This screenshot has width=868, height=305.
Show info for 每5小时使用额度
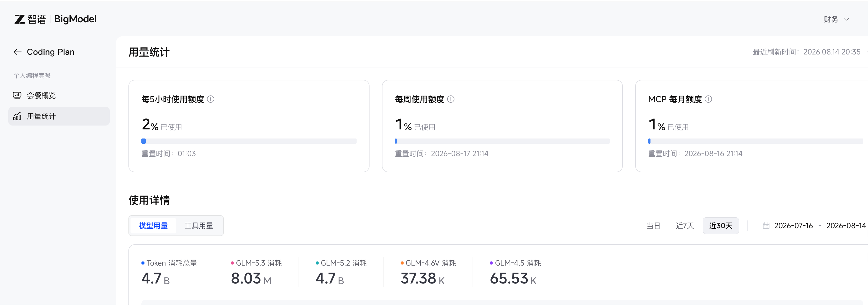coord(211,99)
